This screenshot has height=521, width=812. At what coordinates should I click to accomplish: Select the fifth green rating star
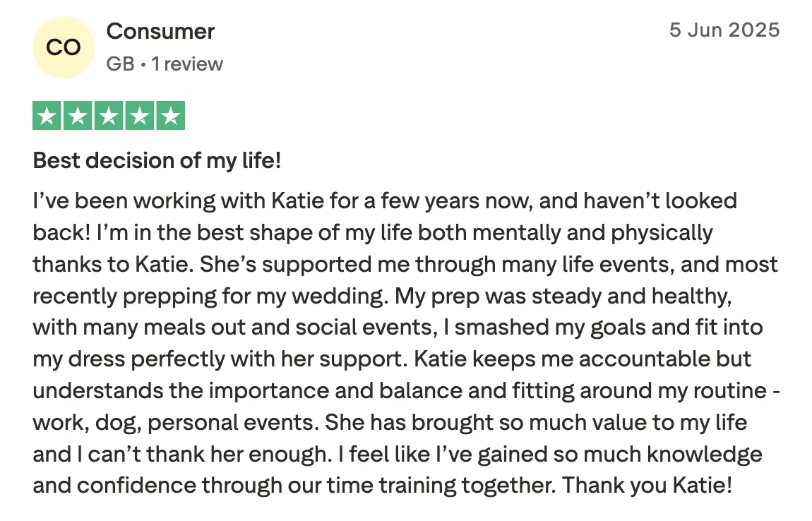pos(169,116)
